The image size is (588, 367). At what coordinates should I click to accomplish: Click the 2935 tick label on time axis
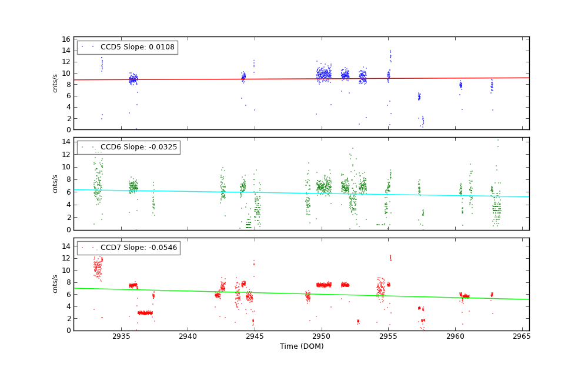click(121, 337)
